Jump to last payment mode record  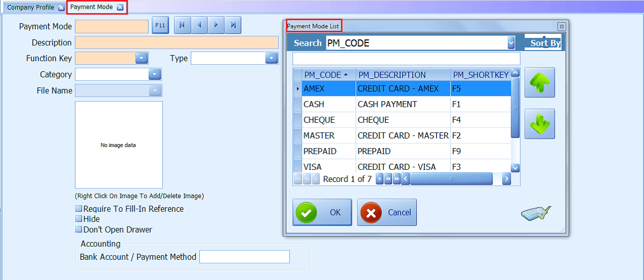tap(233, 25)
